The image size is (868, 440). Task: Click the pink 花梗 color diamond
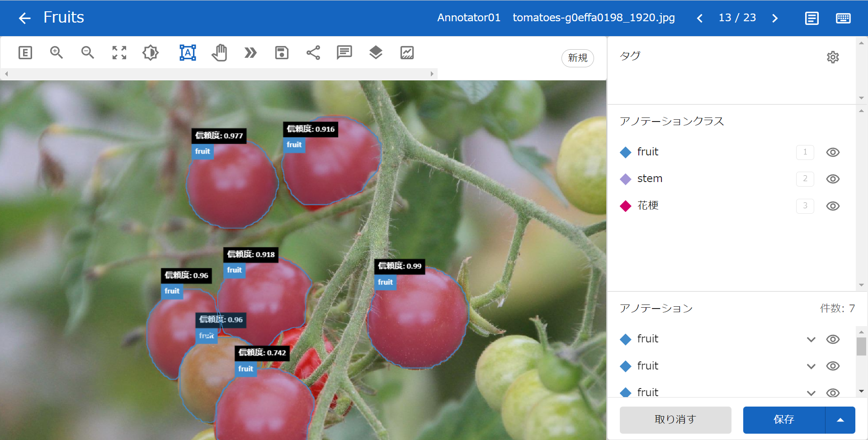[626, 206]
